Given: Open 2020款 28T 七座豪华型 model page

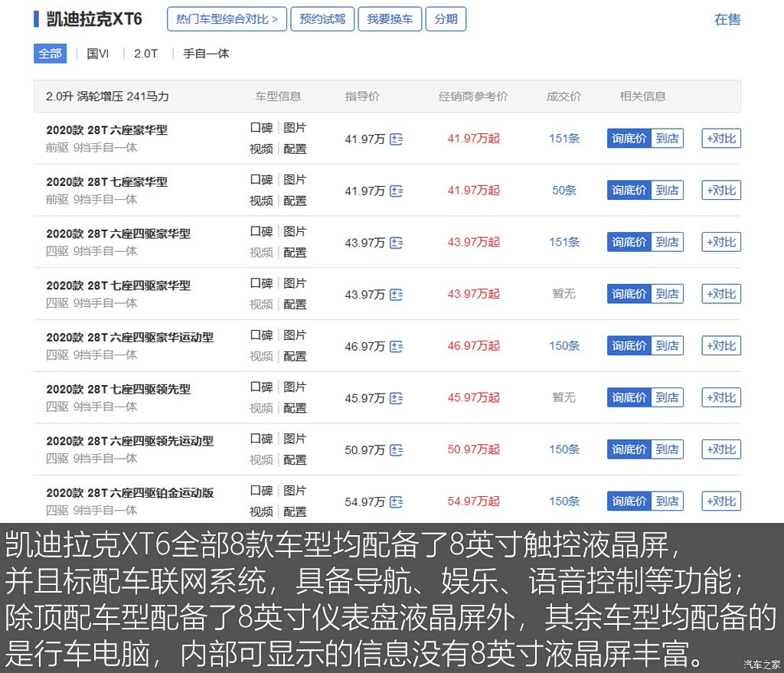Looking at the screenshot, I should [107, 182].
